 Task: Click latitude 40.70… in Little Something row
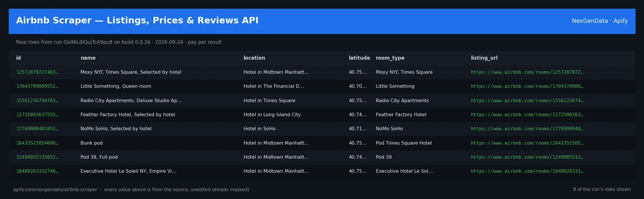358,86
